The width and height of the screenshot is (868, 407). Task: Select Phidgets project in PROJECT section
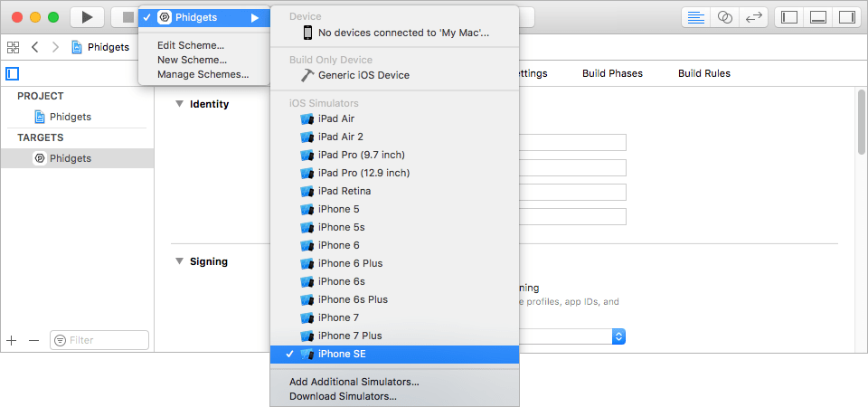coord(78,117)
